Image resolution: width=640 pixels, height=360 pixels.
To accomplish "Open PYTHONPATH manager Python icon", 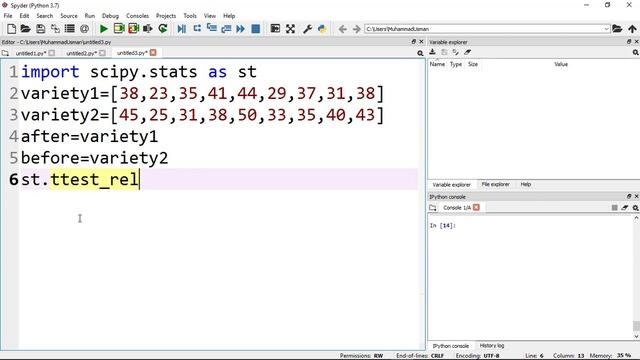I will click(322, 29).
